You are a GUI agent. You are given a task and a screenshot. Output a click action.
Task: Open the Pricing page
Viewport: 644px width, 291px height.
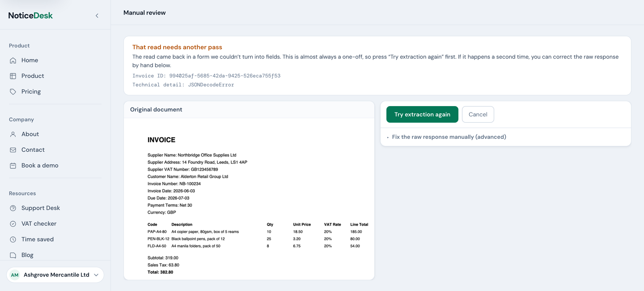(55, 92)
